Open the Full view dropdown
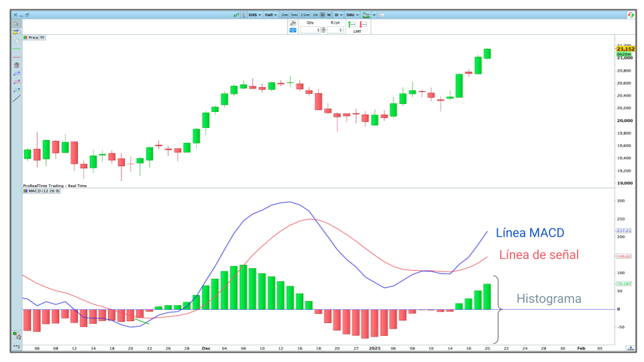This screenshot has height=362, width=644. tap(270, 15)
